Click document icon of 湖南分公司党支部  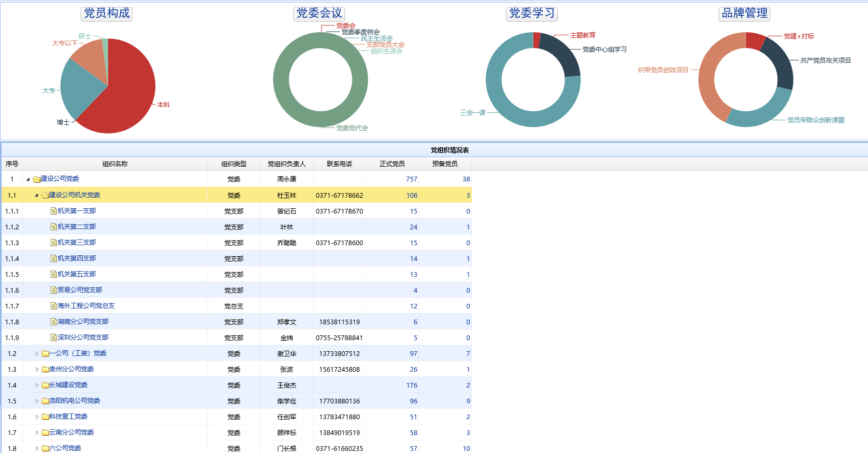click(53, 322)
